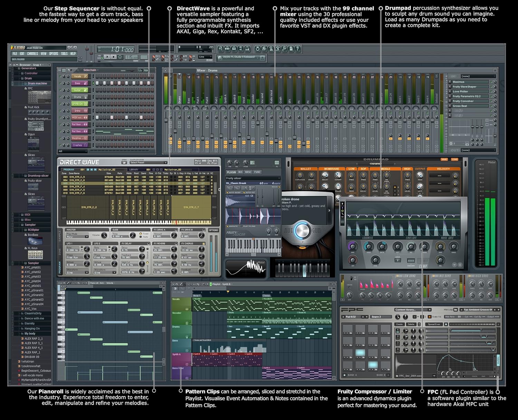Click the big Autogun dial button
Screen dimensions: 518x420
[x=302, y=230]
